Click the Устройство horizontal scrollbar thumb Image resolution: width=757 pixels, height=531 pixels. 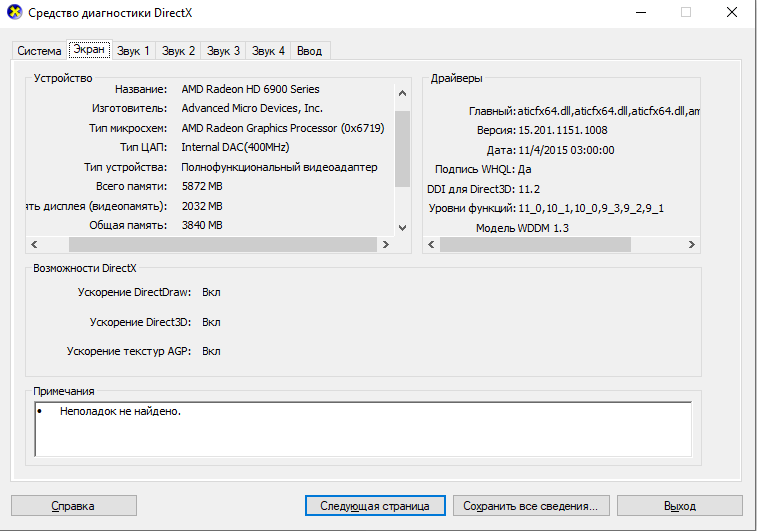[x=223, y=244]
